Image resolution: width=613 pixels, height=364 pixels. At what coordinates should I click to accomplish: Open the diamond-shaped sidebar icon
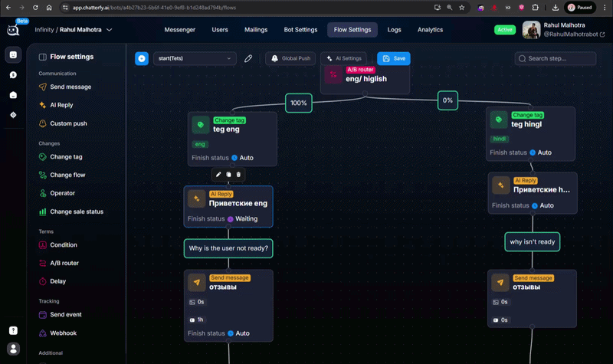coord(13,115)
